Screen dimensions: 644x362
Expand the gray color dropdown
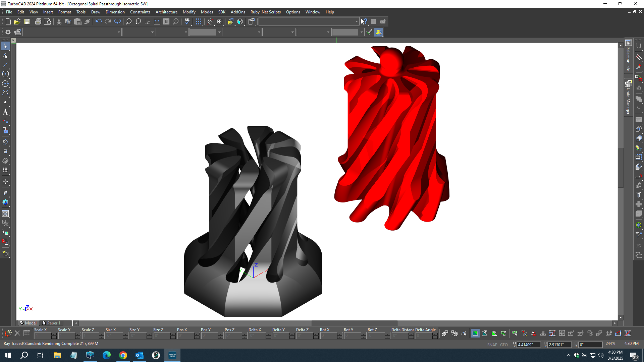(x=219, y=32)
